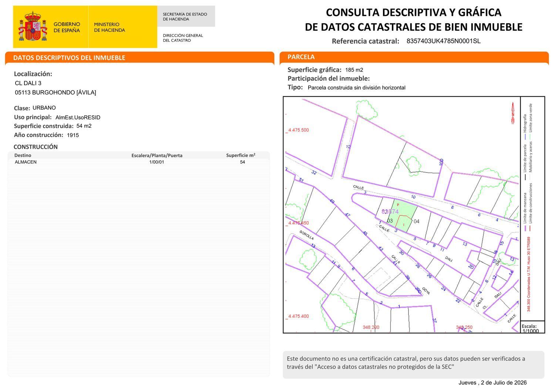
Task: Click block number '83574' on the map
Action: pyautogui.click(x=390, y=212)
